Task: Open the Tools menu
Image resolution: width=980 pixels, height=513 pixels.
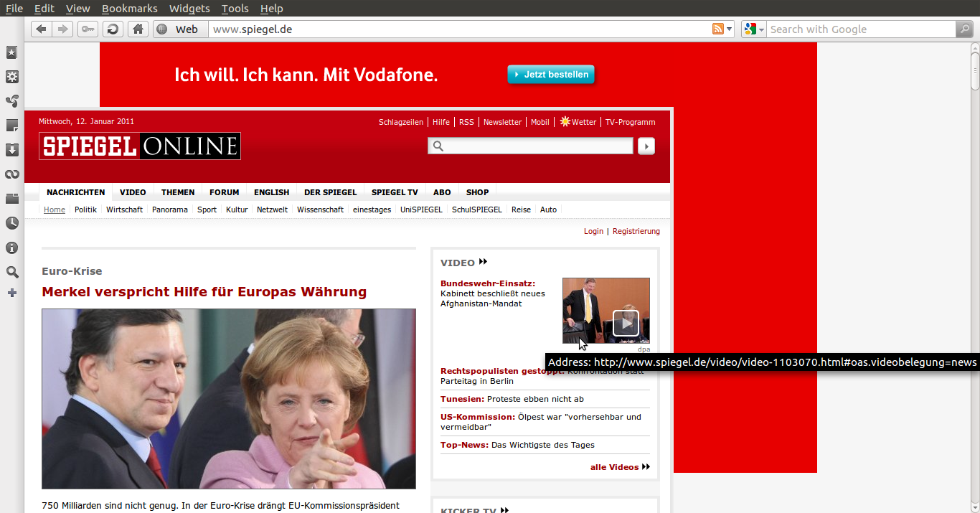Action: coord(235,9)
